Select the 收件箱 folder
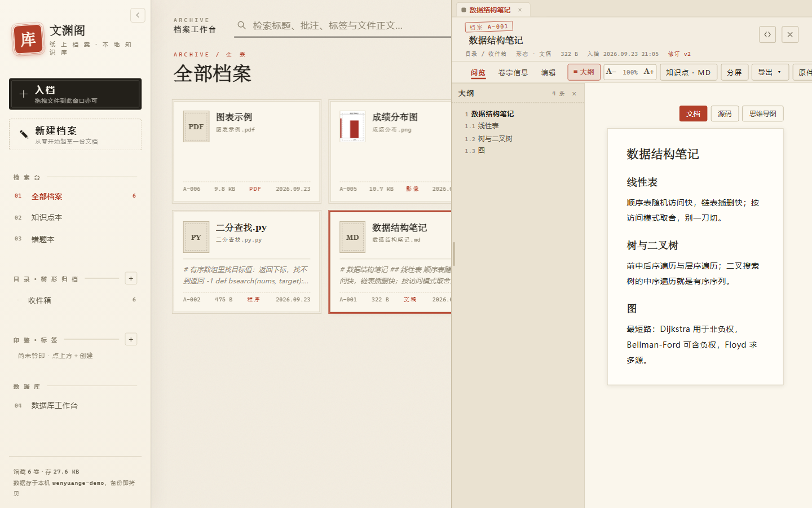Image resolution: width=812 pixels, height=508 pixels. click(76, 300)
